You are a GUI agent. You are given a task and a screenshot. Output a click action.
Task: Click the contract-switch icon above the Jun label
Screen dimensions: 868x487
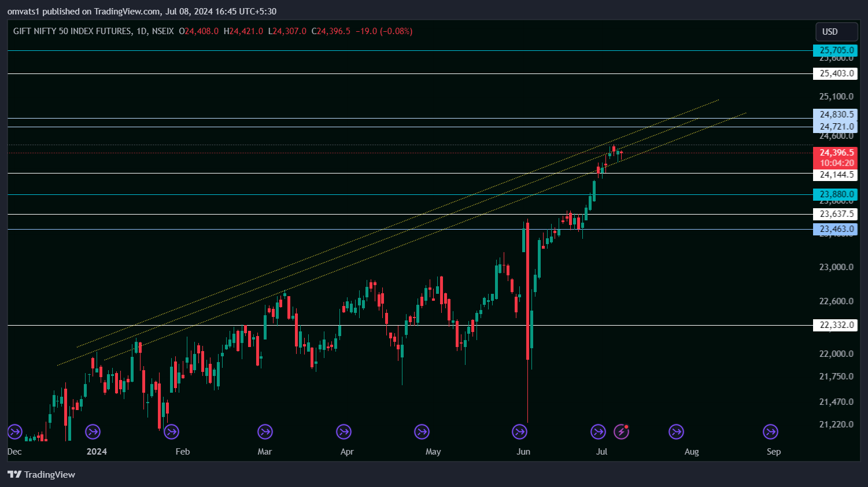pos(519,431)
